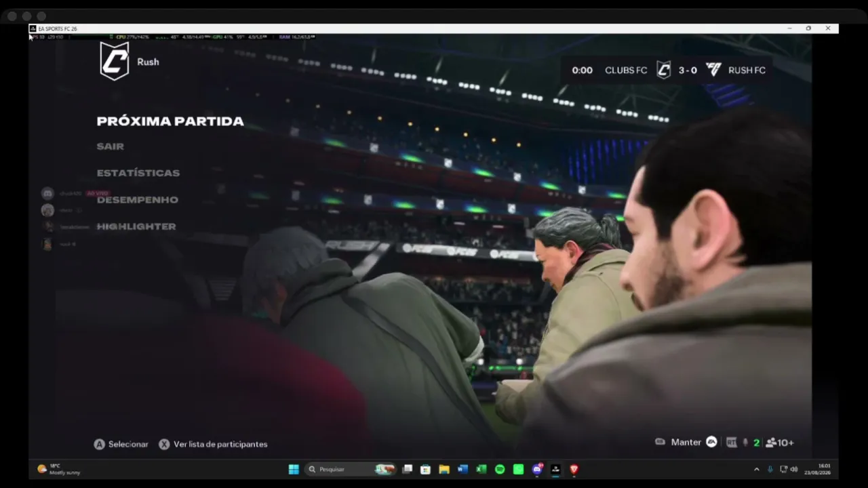The width and height of the screenshot is (868, 488).
Task: Open the weather widget showing Mostly sunny
Action: 59,469
